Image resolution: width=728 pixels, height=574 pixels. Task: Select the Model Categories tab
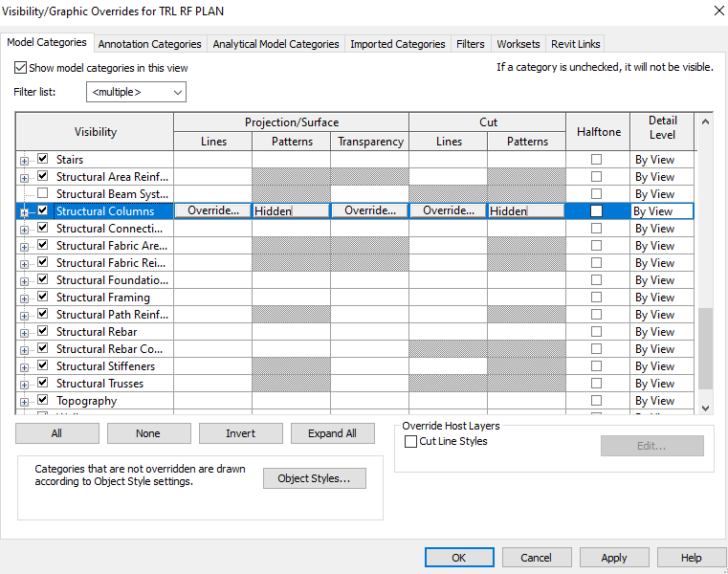[47, 42]
